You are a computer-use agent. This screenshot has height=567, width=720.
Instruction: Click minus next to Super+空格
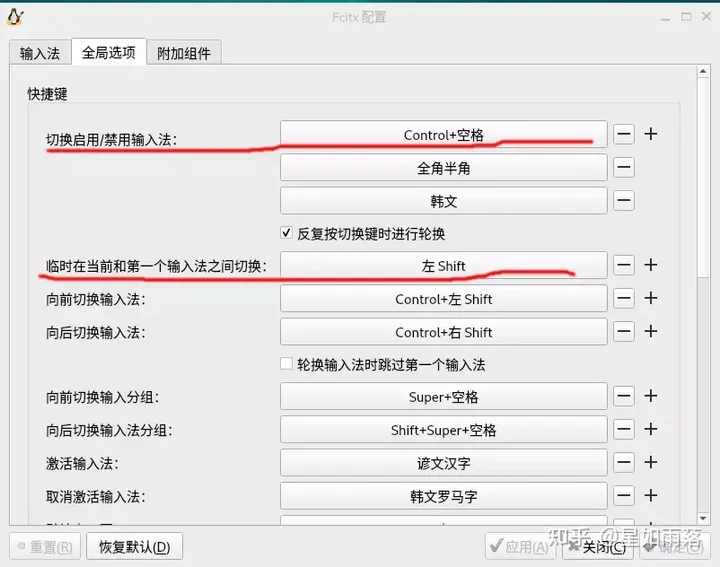(x=624, y=396)
